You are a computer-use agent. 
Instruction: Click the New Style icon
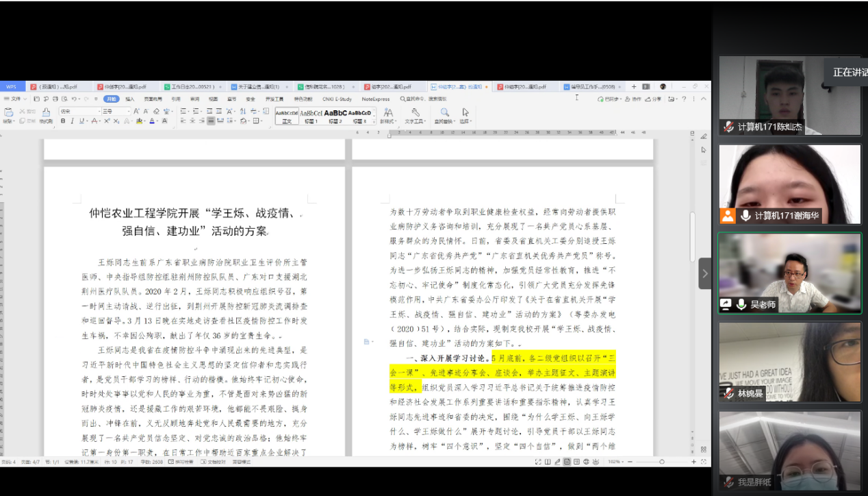pyautogui.click(x=387, y=112)
